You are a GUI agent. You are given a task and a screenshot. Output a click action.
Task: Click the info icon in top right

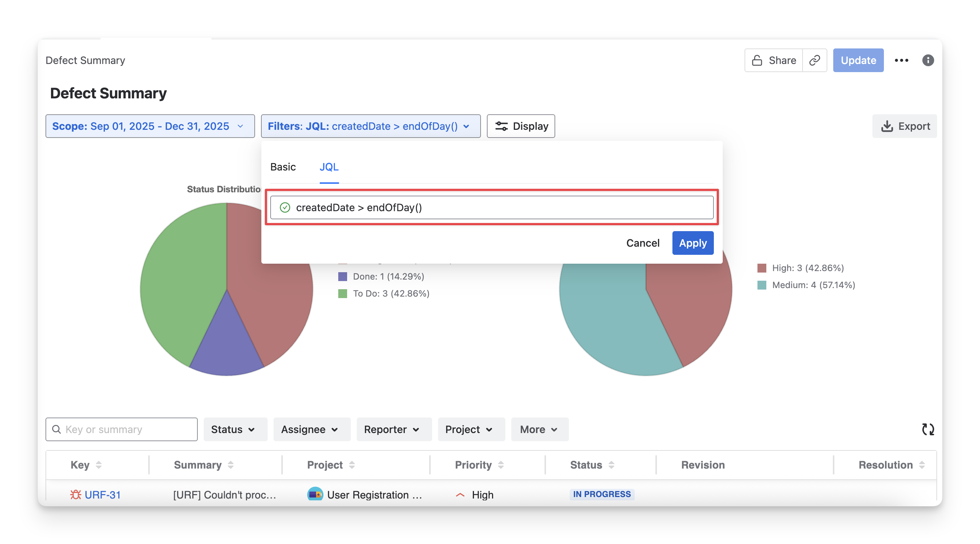click(x=928, y=60)
